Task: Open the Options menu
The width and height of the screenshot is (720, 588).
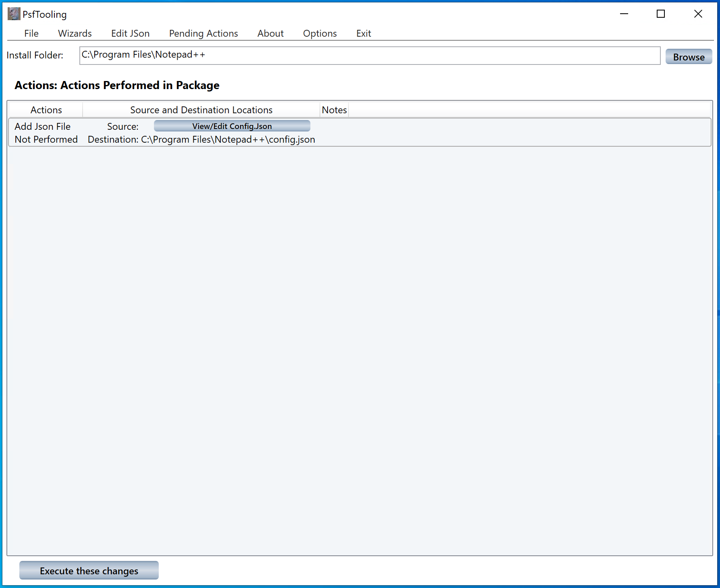Action: [320, 33]
